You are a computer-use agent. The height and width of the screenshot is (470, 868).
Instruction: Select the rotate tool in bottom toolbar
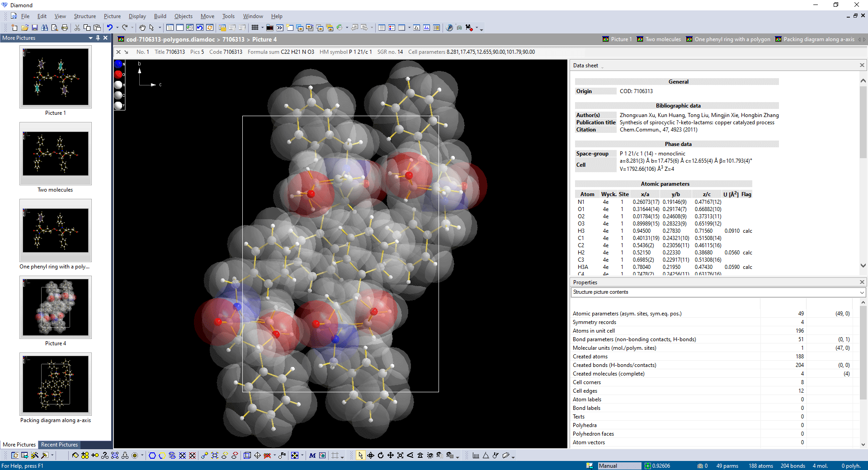(381, 456)
